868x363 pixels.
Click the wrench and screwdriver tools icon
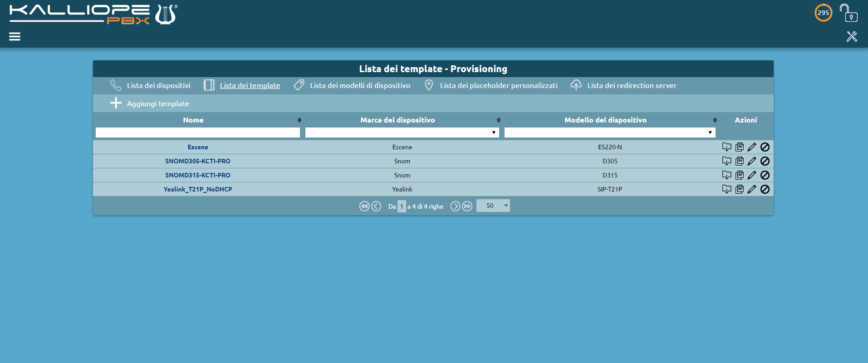(x=852, y=36)
